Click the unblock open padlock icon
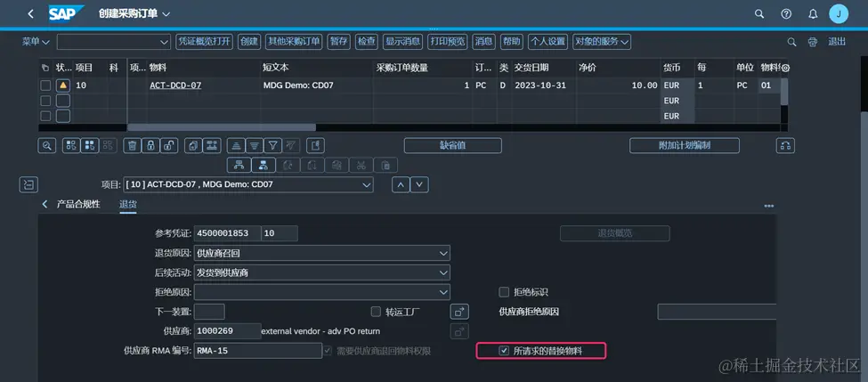Image resolution: width=868 pixels, height=382 pixels. 169,146
